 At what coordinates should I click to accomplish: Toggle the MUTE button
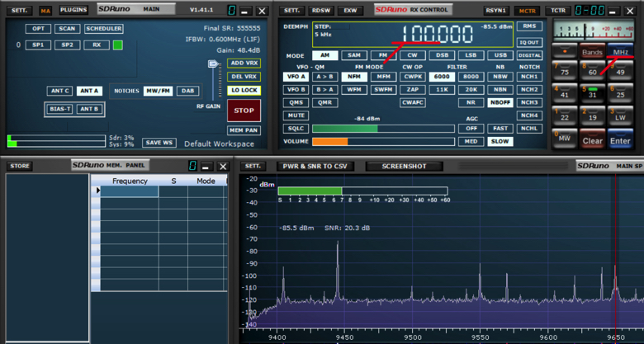coord(296,115)
